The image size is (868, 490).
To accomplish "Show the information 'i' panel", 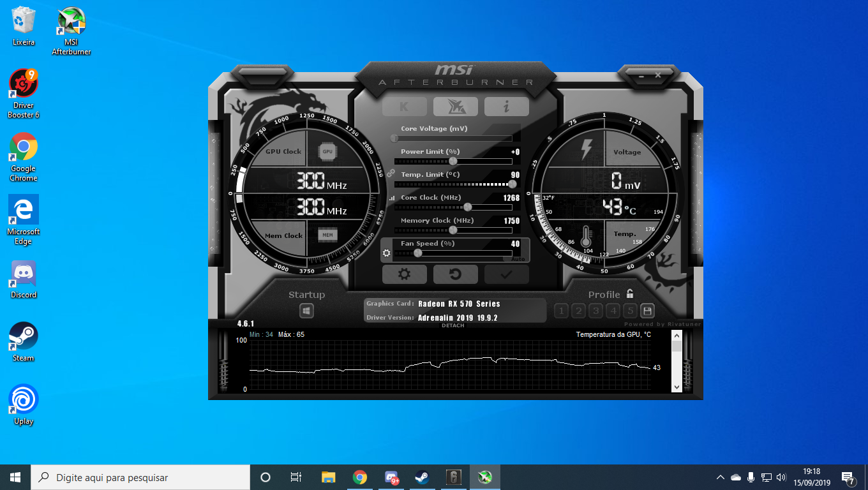I will (507, 107).
